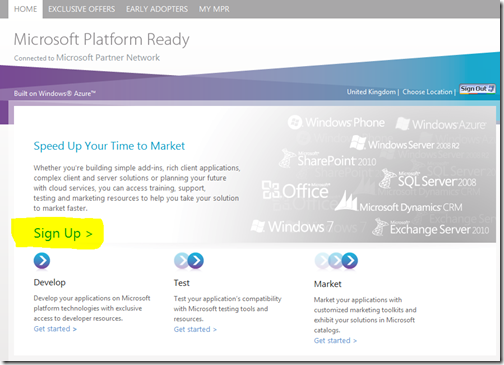Click the Market heading
504x365 pixels.
[x=328, y=284]
